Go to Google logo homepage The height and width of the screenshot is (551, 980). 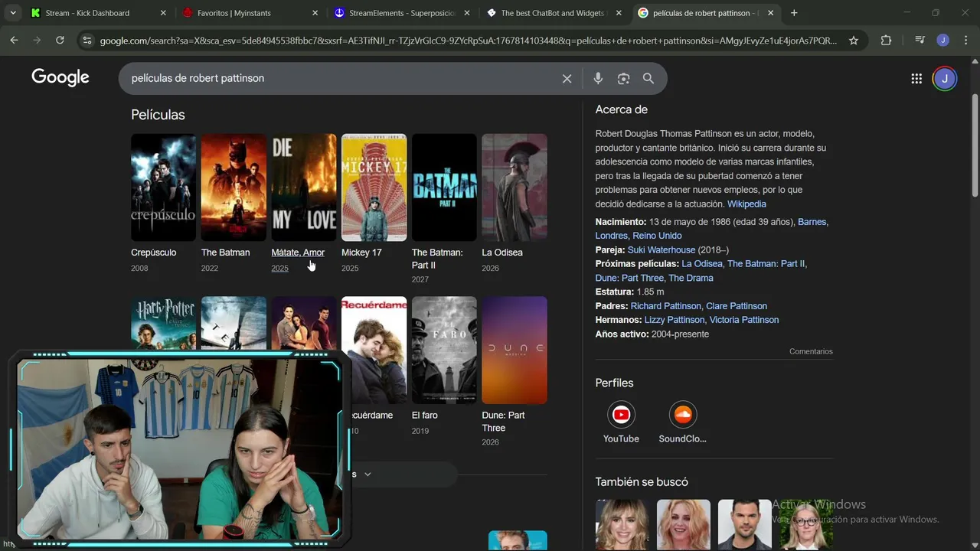pyautogui.click(x=60, y=77)
